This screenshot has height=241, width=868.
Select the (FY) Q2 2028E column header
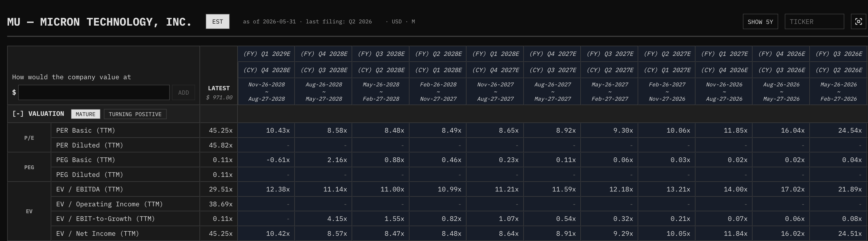click(438, 54)
